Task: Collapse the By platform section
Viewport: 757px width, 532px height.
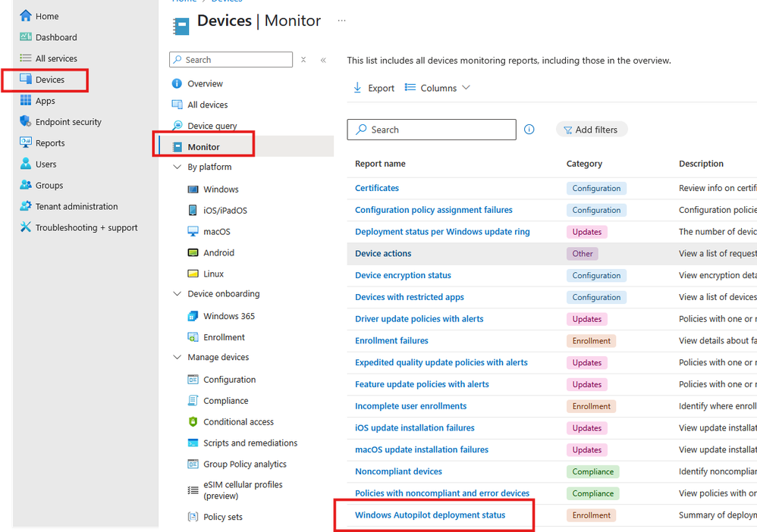Action: tap(177, 167)
